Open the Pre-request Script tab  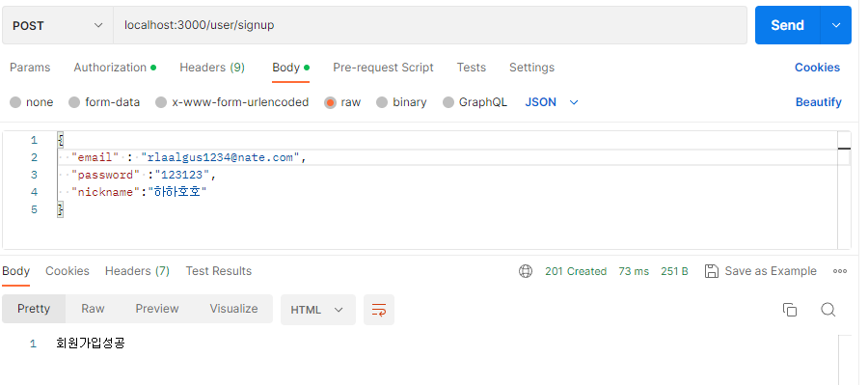click(383, 68)
